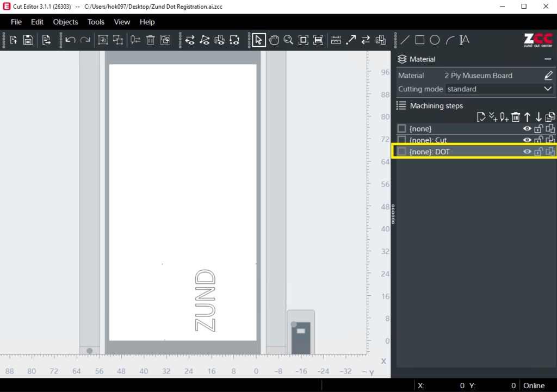Open the Cutting mode dropdown

point(499,89)
